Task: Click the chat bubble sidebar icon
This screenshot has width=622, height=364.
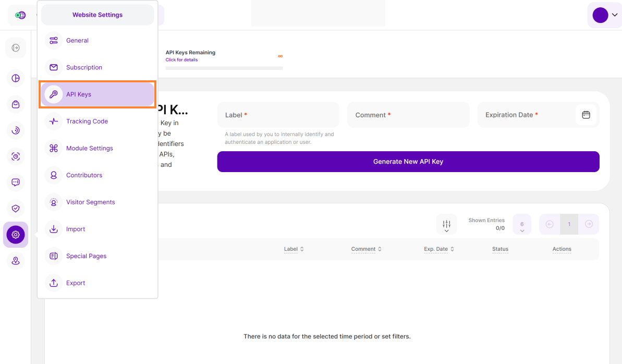Action: pyautogui.click(x=16, y=183)
